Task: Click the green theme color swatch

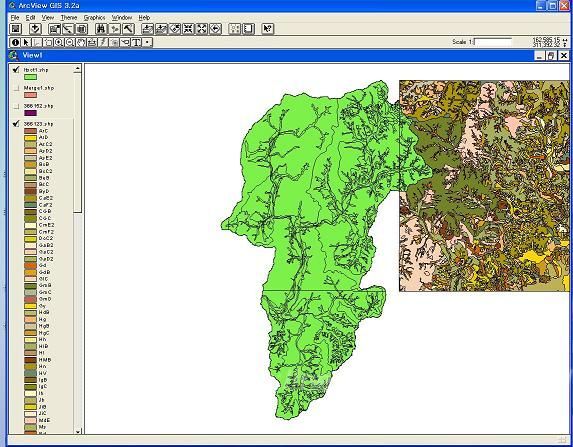Action: 30,77
